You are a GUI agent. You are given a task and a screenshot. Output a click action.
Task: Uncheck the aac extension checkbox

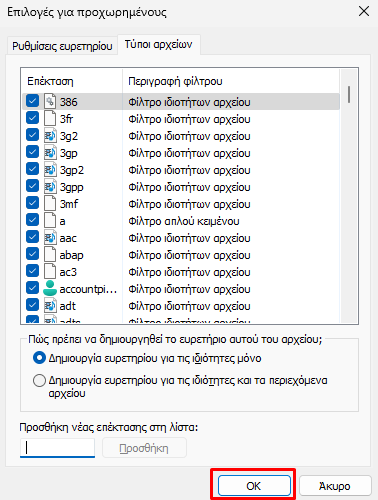[x=32, y=237]
